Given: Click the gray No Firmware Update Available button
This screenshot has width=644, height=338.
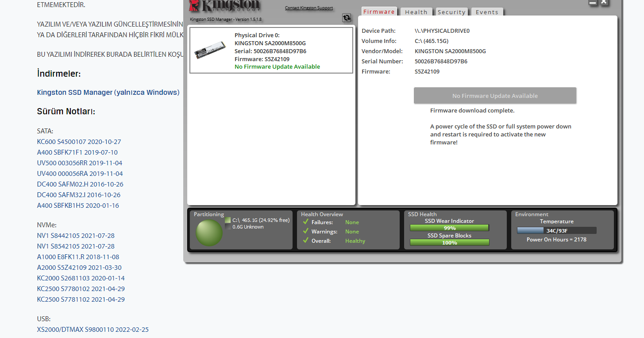Looking at the screenshot, I should point(495,96).
